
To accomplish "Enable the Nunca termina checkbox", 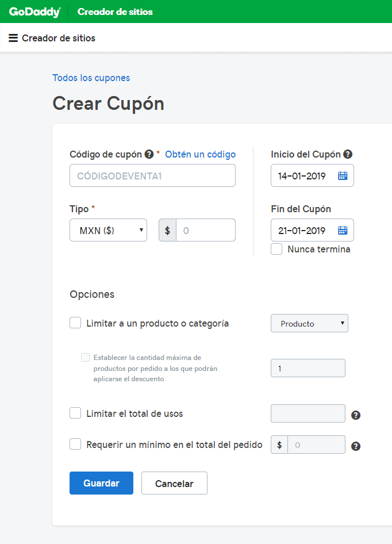I will pos(276,249).
